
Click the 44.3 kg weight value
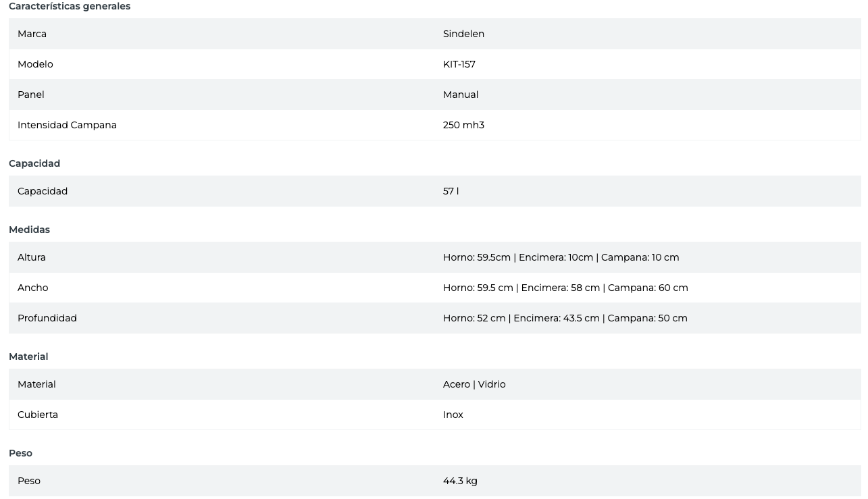tap(460, 481)
